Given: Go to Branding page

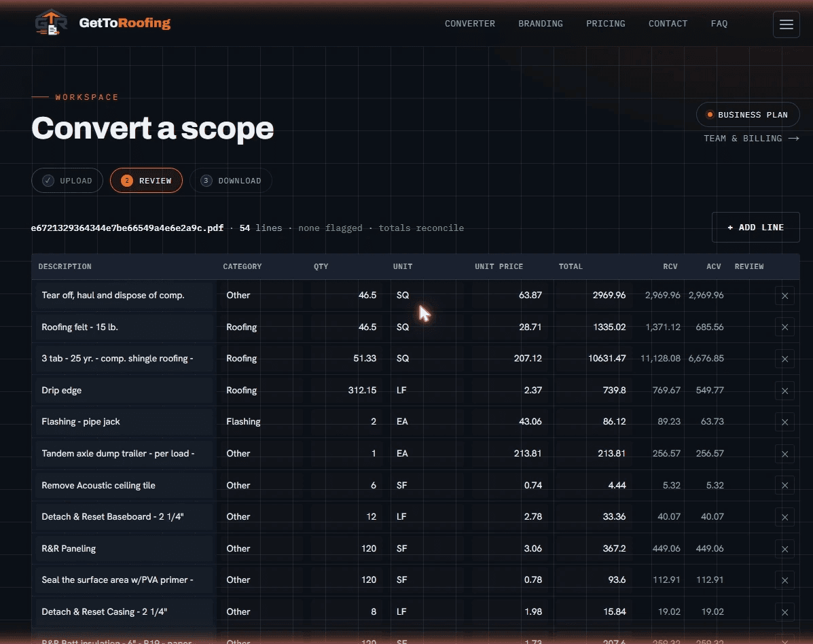Looking at the screenshot, I should point(540,23).
